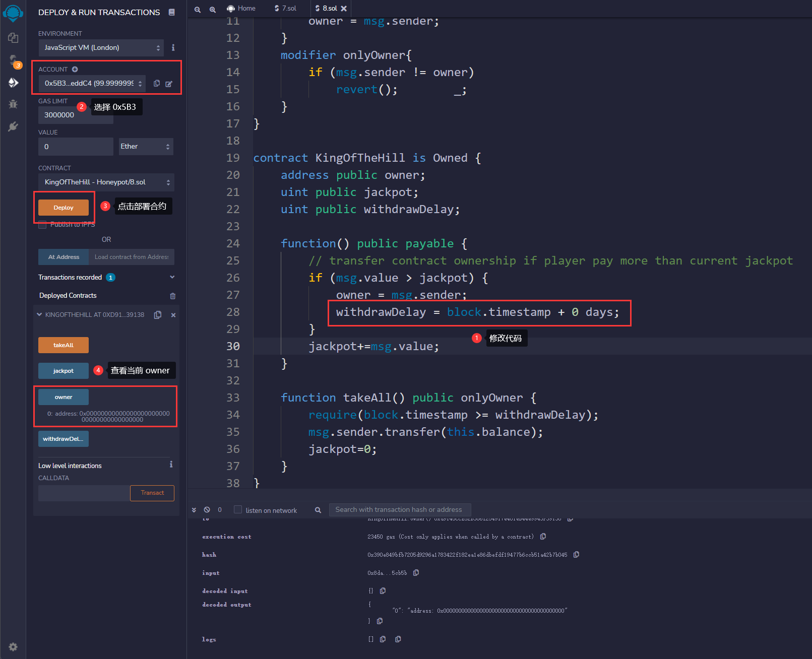Select the 8.sol tab
The height and width of the screenshot is (659, 812).
(x=326, y=9)
